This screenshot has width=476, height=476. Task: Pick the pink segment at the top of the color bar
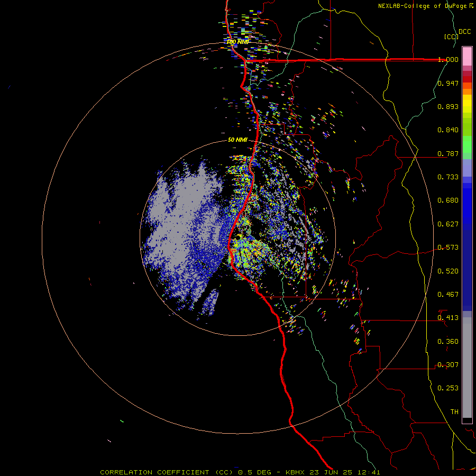[x=467, y=56]
